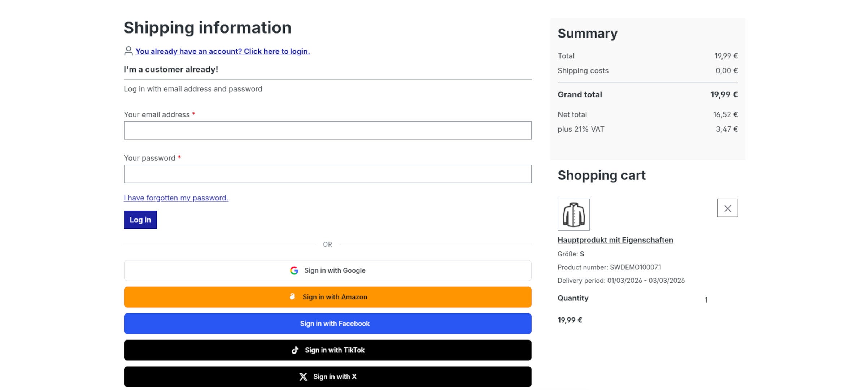
Task: Click the 'I'm a customer already!' heading
Action: 171,69
